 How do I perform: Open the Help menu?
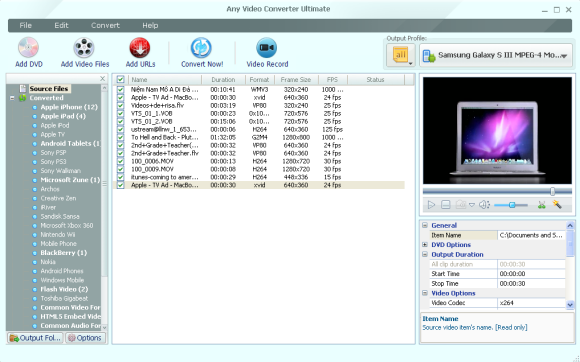point(150,25)
